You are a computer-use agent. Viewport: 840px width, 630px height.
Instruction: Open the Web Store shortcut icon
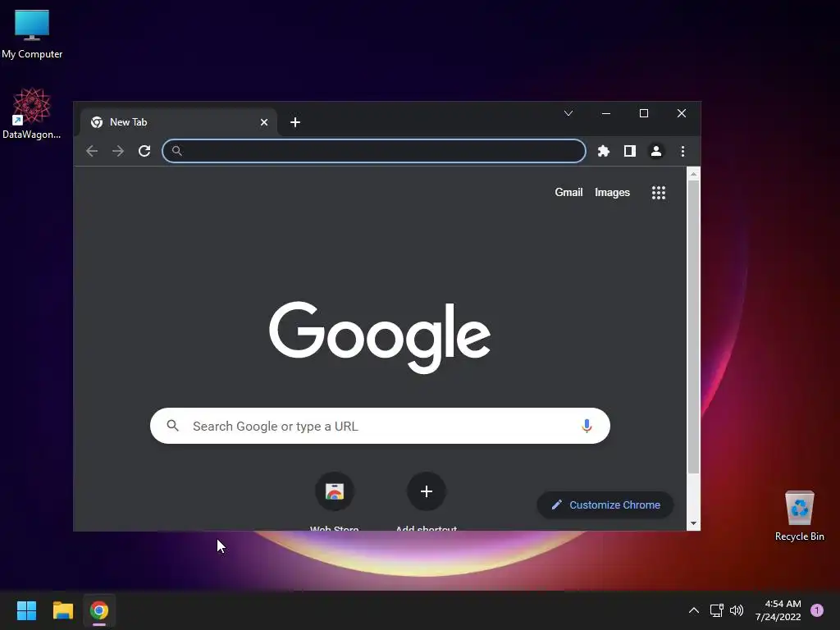click(x=335, y=491)
